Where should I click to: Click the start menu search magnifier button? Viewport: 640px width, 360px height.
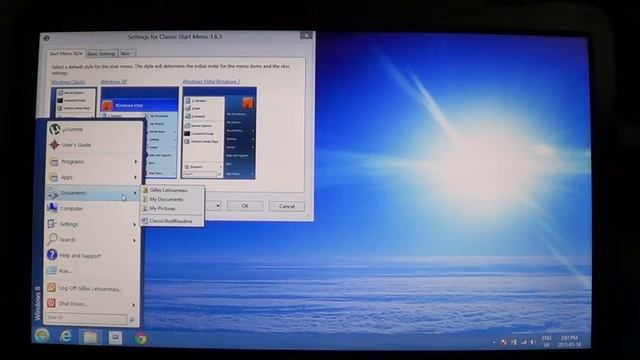(x=132, y=320)
